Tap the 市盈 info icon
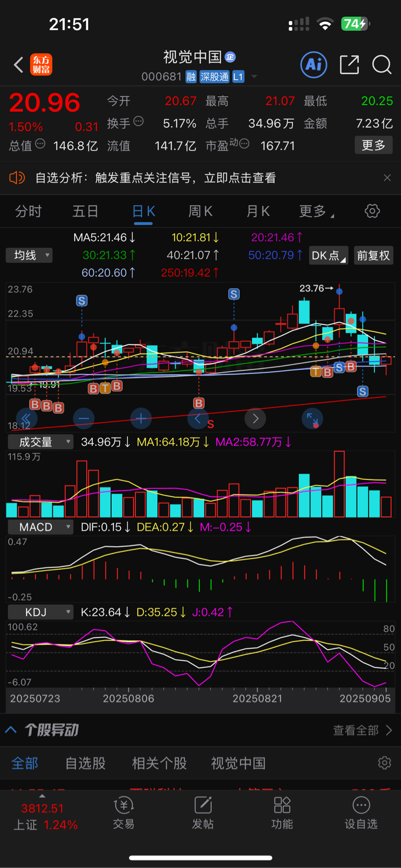The height and width of the screenshot is (868, 401). 244,144
